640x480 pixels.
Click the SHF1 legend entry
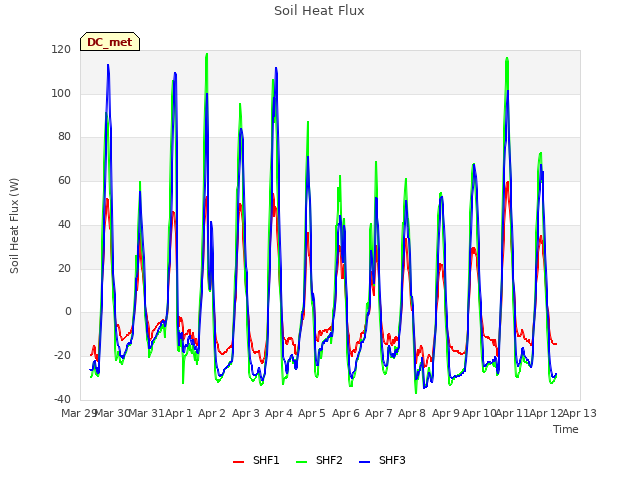pyautogui.click(x=256, y=460)
